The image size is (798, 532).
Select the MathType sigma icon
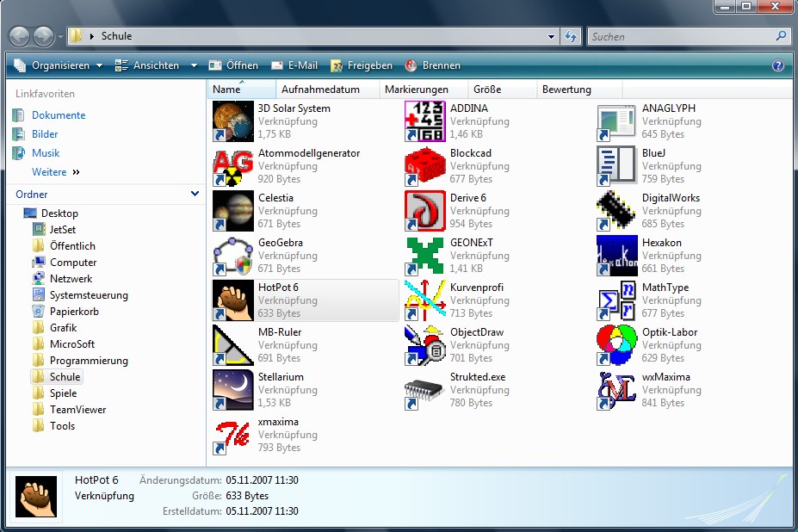pos(617,300)
